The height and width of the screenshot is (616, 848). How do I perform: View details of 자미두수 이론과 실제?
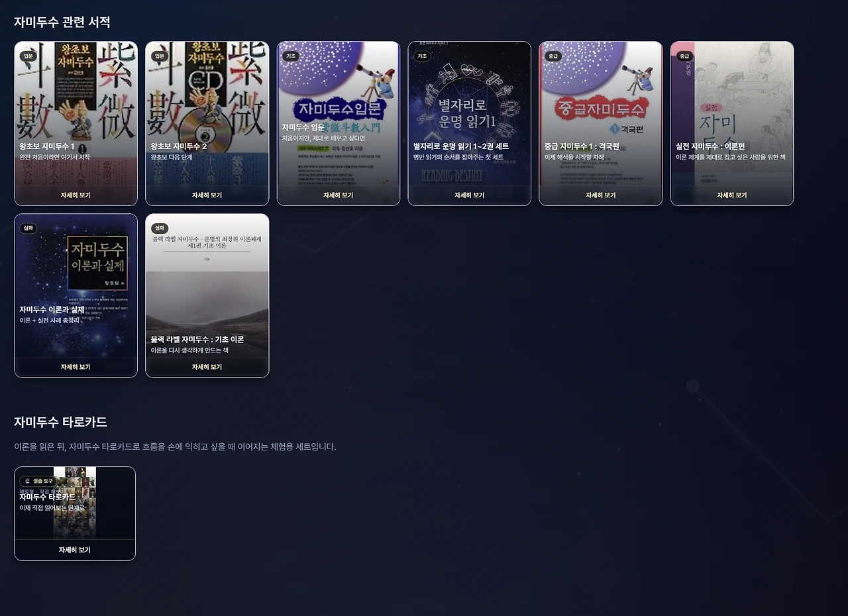[x=76, y=367]
